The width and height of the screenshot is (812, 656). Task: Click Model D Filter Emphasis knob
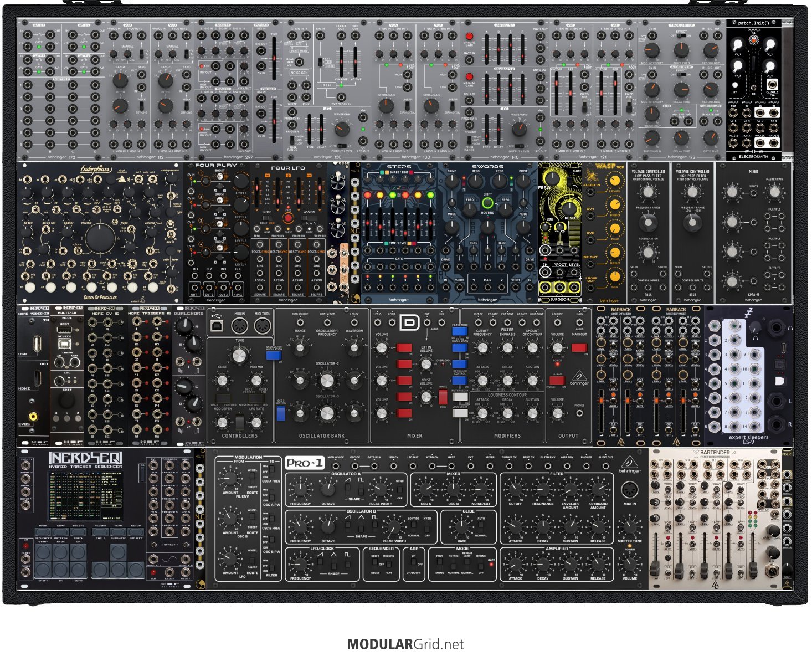tap(507, 348)
